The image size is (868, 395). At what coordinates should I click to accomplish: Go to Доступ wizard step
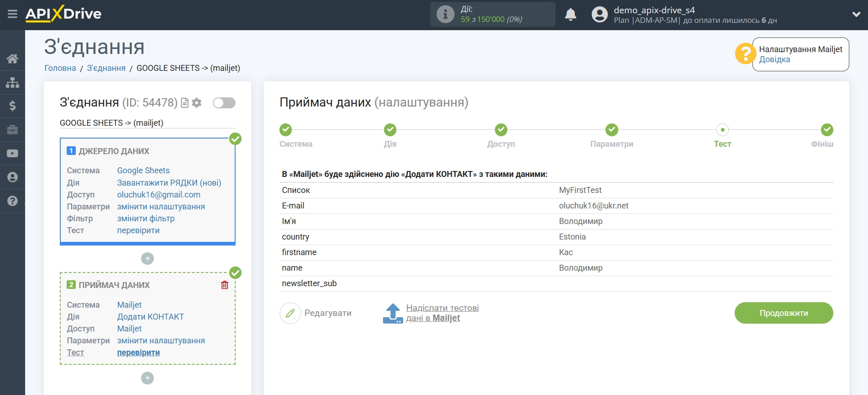501,130
